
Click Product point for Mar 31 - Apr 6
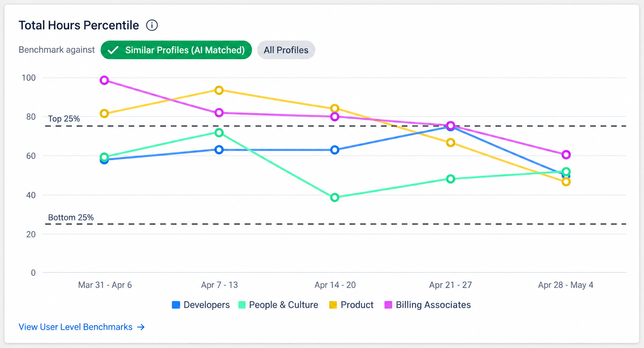click(104, 114)
